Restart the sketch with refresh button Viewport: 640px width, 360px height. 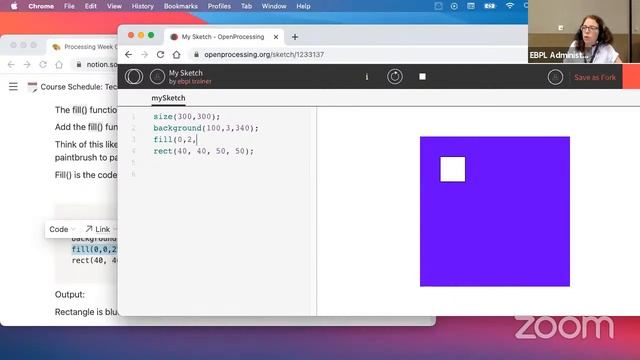[x=395, y=76]
